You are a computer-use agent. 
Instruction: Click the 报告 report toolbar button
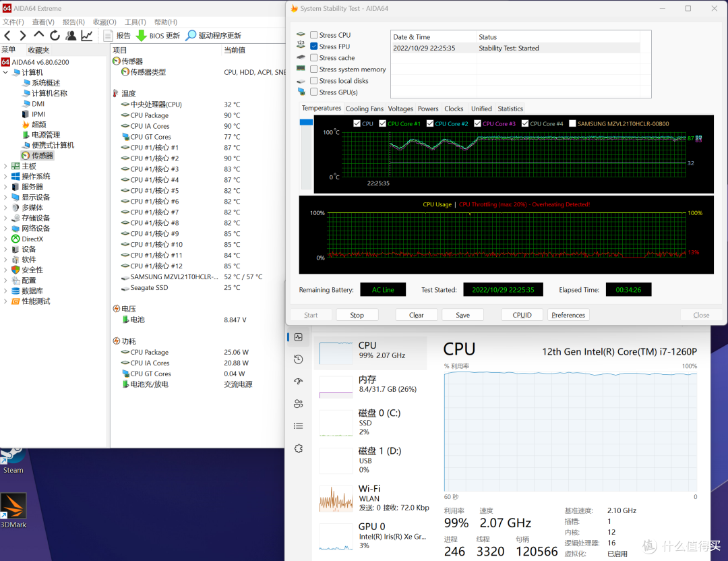pyautogui.click(x=117, y=35)
